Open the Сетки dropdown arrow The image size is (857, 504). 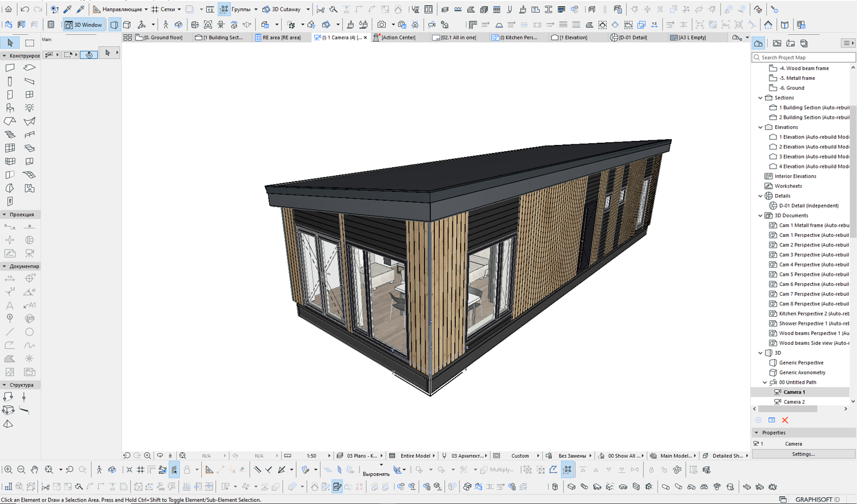[x=179, y=9]
